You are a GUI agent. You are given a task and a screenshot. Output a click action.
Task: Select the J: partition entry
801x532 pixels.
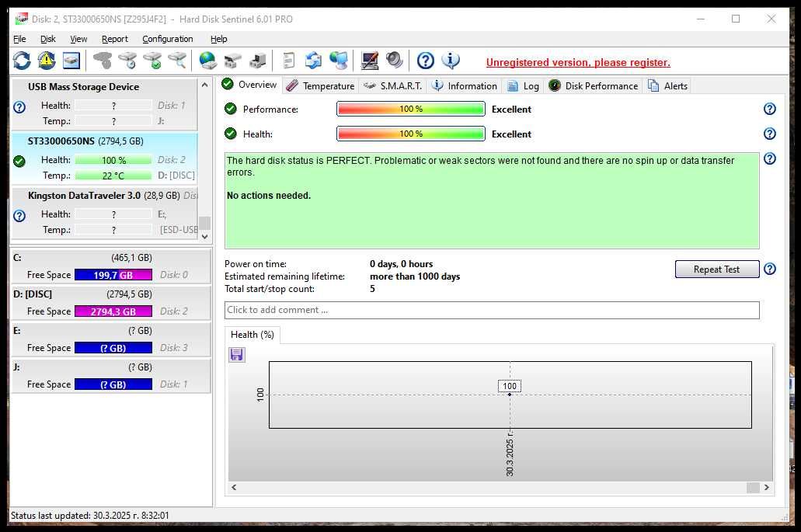[x=110, y=376]
